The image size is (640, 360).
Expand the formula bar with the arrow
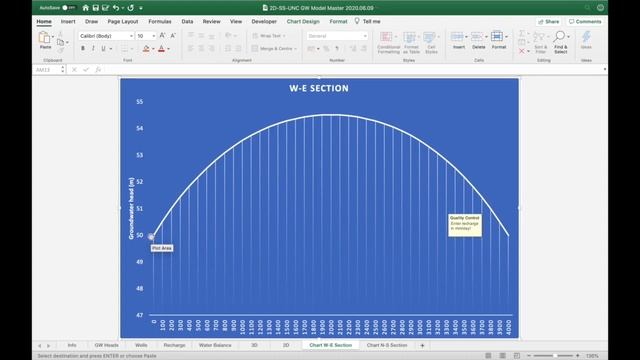point(604,69)
